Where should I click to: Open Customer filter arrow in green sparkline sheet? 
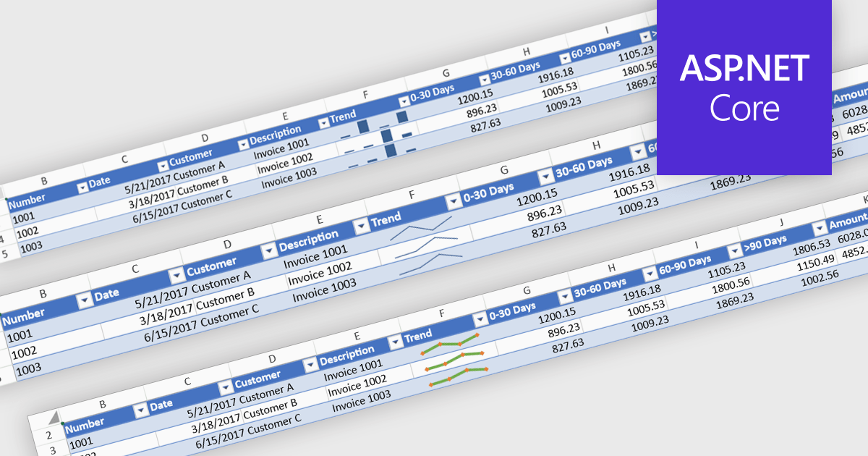[310, 364]
